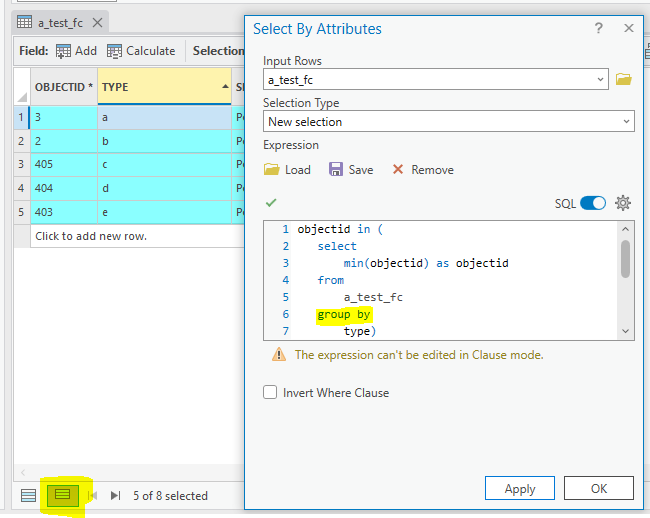Open the Input Rows dropdown

click(x=600, y=79)
